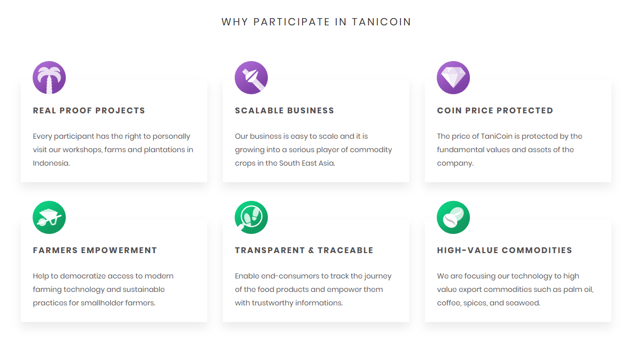Click the smallholder farmers description text
Screen dimensions: 644x338
pos(103,289)
